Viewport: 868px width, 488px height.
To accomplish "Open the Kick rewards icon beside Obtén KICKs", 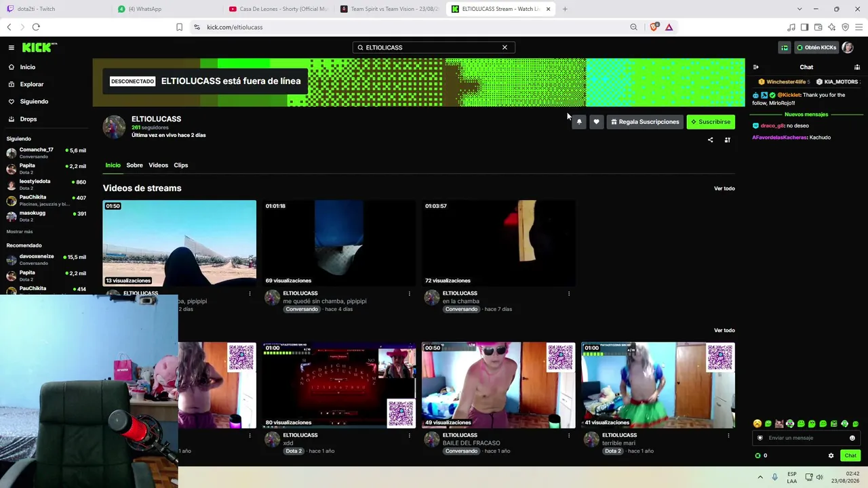I will click(785, 47).
